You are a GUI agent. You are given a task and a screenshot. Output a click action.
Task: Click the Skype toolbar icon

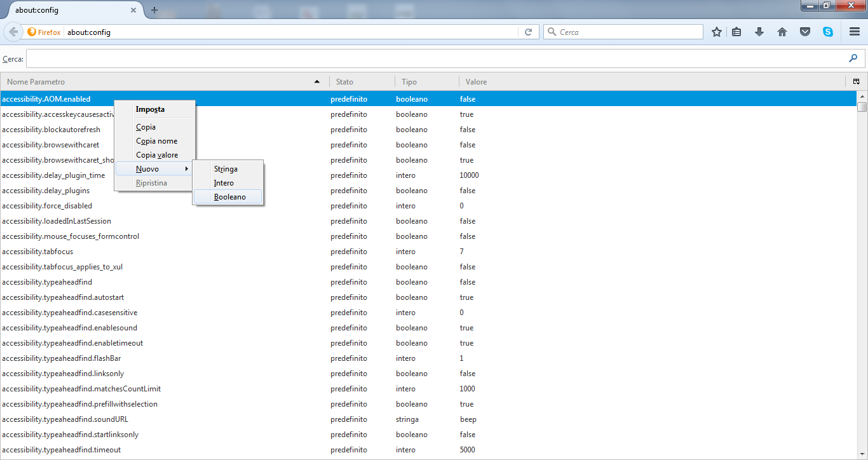828,32
